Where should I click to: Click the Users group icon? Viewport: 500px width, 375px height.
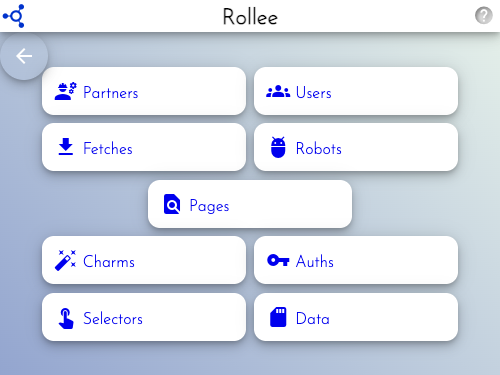(x=278, y=92)
